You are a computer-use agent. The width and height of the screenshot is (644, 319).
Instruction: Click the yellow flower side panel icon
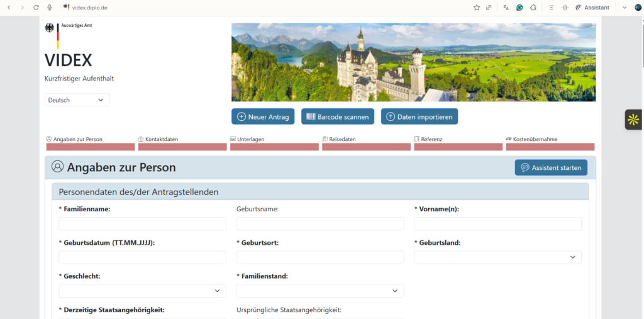(x=633, y=120)
